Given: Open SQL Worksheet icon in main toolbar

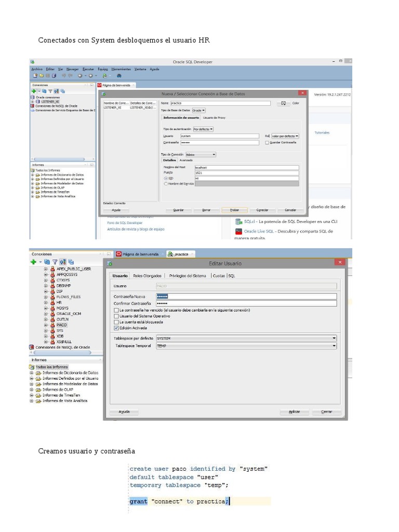Looking at the screenshot, I should pos(105,76).
